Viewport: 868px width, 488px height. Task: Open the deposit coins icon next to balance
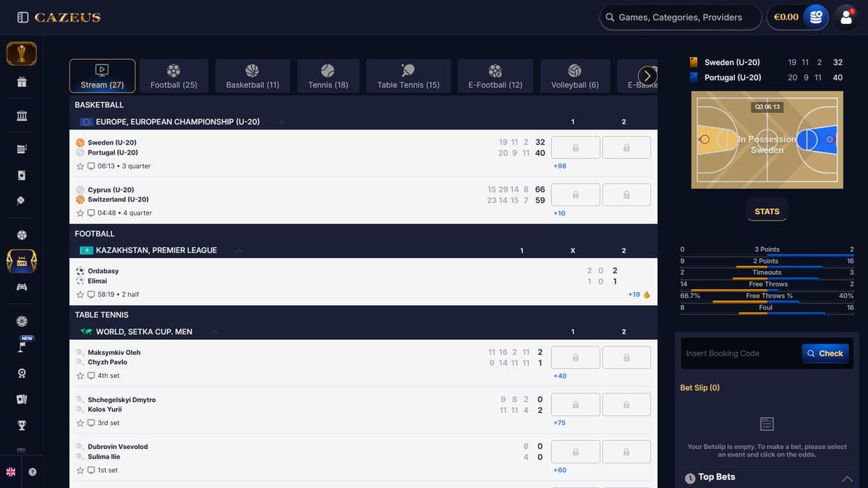[x=816, y=17]
